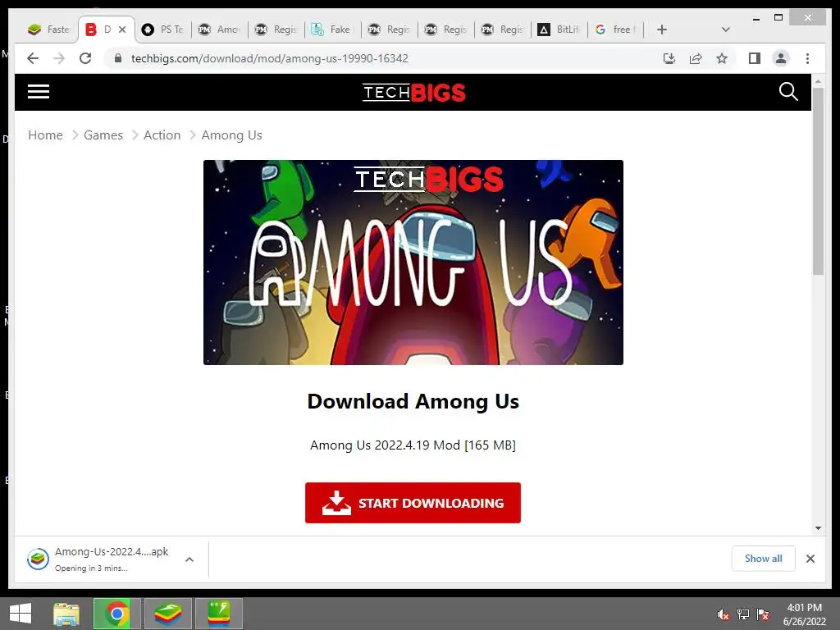Click the Games breadcrumb link
Screen dimensions: 840x630
(103, 135)
